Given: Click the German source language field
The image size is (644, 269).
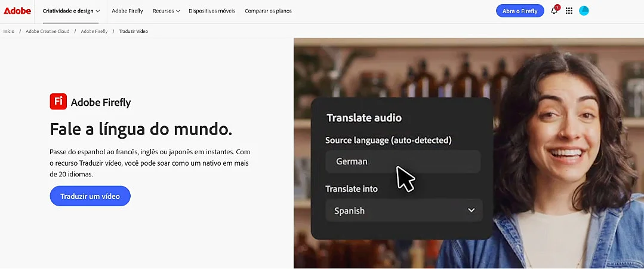Looking at the screenshot, I should pyautogui.click(x=403, y=161).
